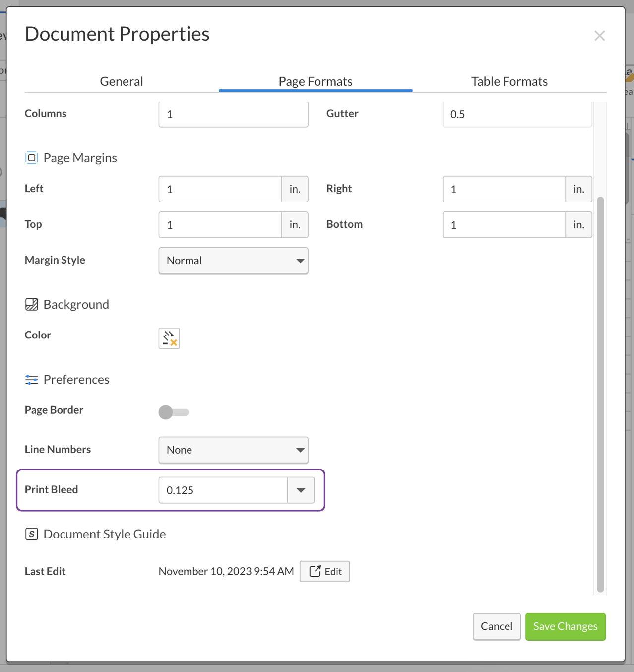634x672 pixels.
Task: Click the no-color icon next to Color
Action: click(x=169, y=338)
